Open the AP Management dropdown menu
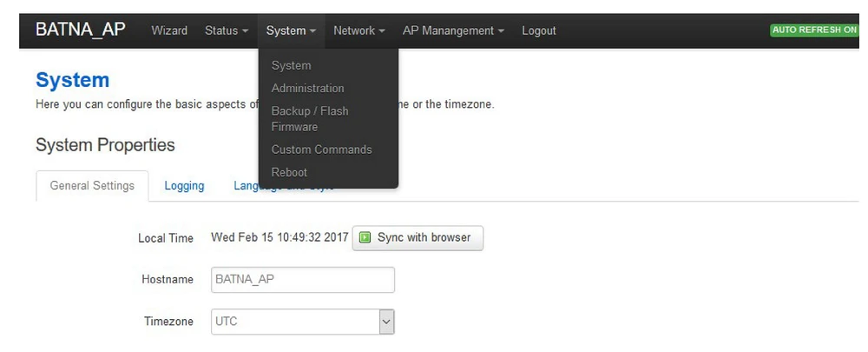This screenshot has height=352, width=868. click(453, 30)
